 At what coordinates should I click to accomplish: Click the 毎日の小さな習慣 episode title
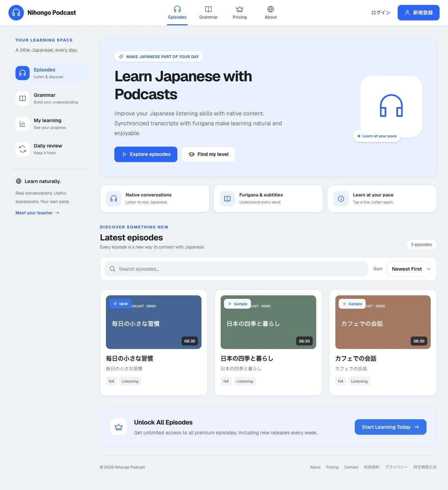point(130,358)
